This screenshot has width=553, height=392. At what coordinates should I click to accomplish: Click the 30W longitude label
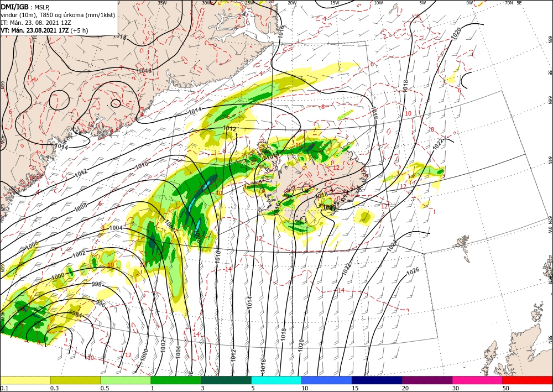[207, 2]
